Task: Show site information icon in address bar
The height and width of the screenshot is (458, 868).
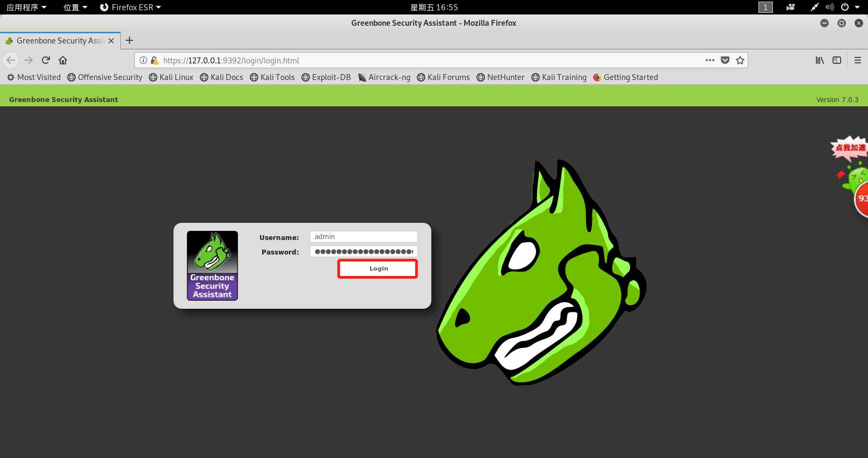Action: (x=143, y=60)
